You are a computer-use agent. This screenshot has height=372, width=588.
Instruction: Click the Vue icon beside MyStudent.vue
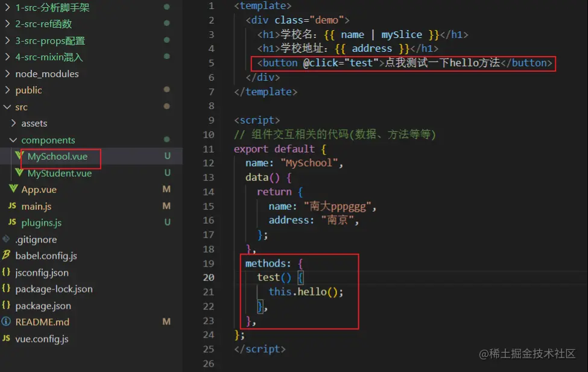(x=19, y=172)
